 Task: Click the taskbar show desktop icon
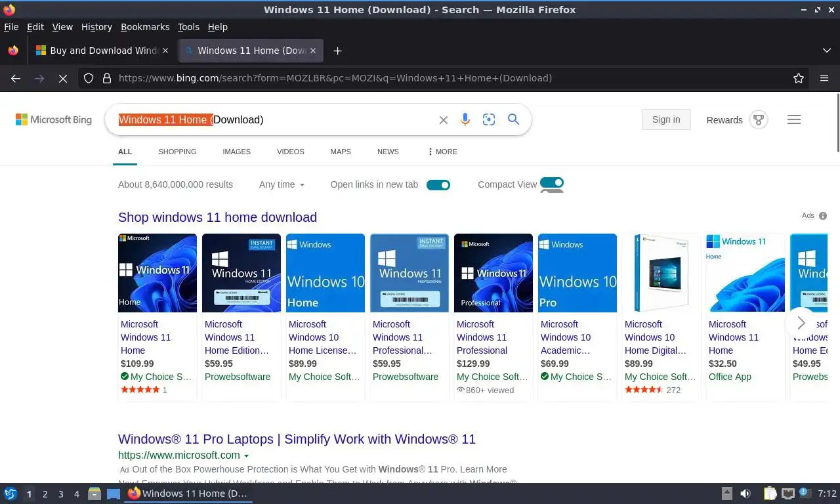click(x=114, y=493)
